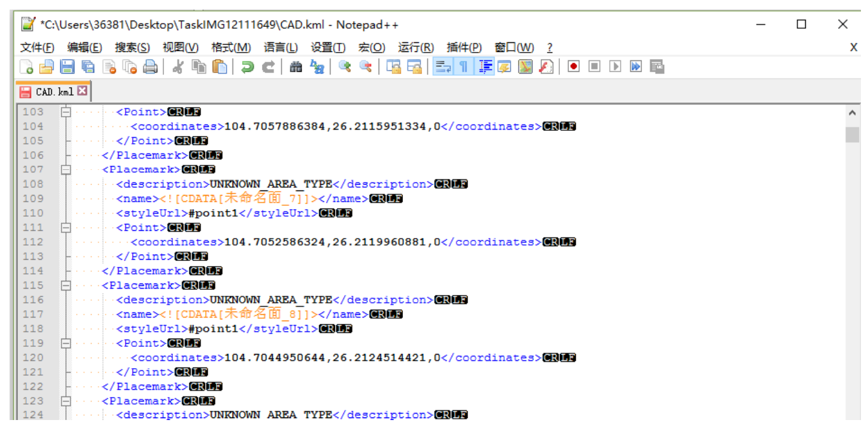Open the ? help menu

tap(550, 47)
